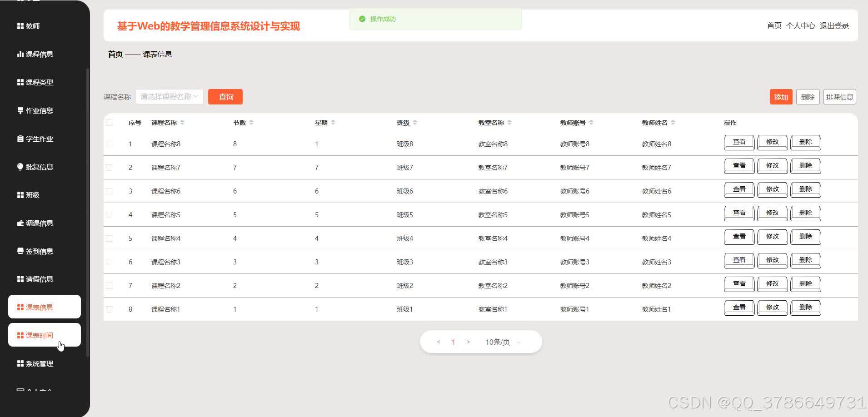This screenshot has width=868, height=417.
Task: Sort by 节数 column arrows
Action: (251, 123)
